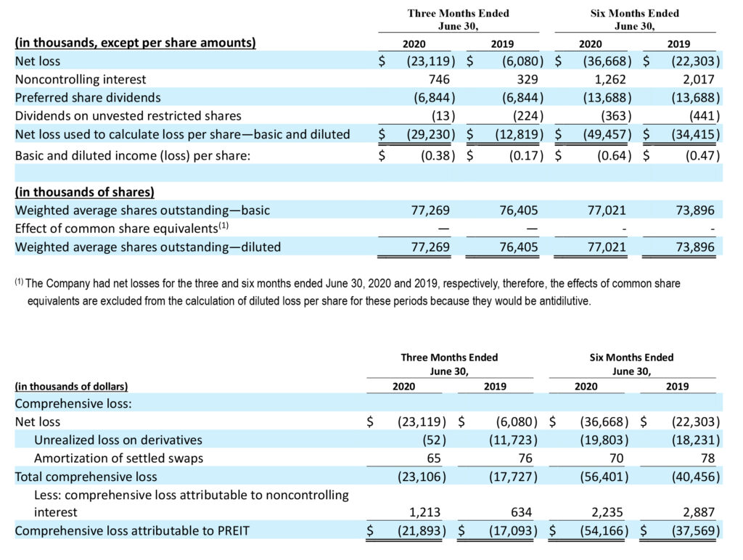Click the 'Noncontrolling interest' row label

click(x=81, y=79)
